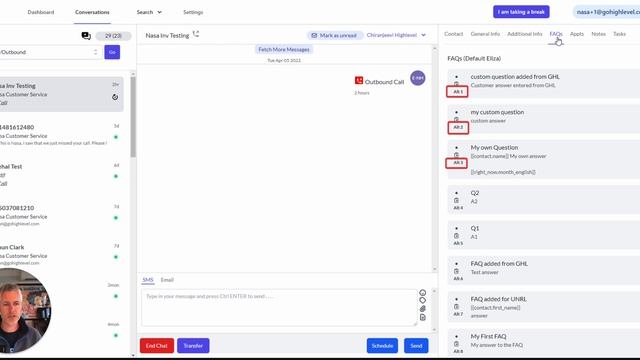Image resolution: width=640 pixels, height=360 pixels.
Task: Click the 'I am taking a break' button
Action: (521, 12)
